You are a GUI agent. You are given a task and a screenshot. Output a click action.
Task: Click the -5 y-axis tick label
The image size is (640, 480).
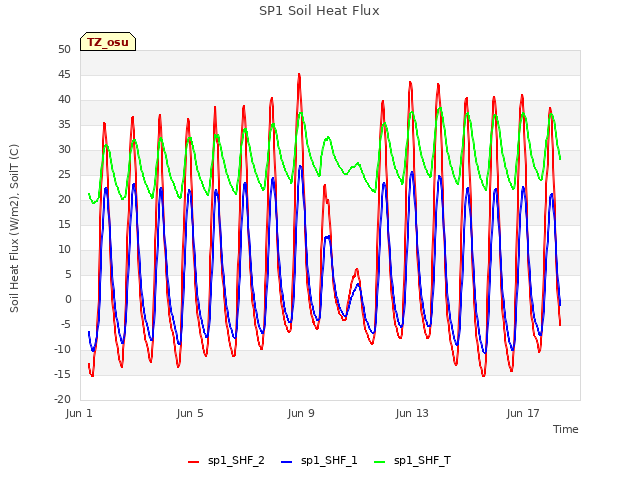click(66, 325)
